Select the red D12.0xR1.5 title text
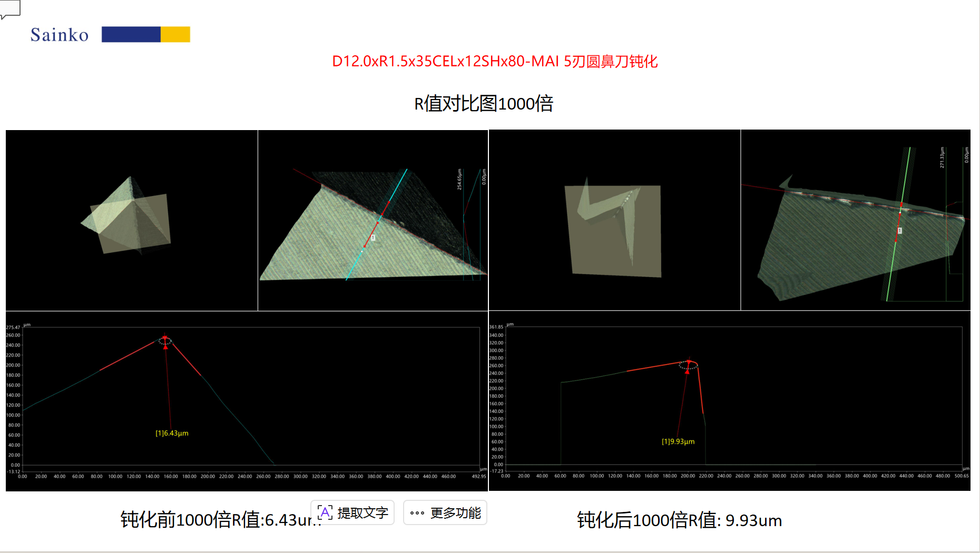 (x=495, y=62)
